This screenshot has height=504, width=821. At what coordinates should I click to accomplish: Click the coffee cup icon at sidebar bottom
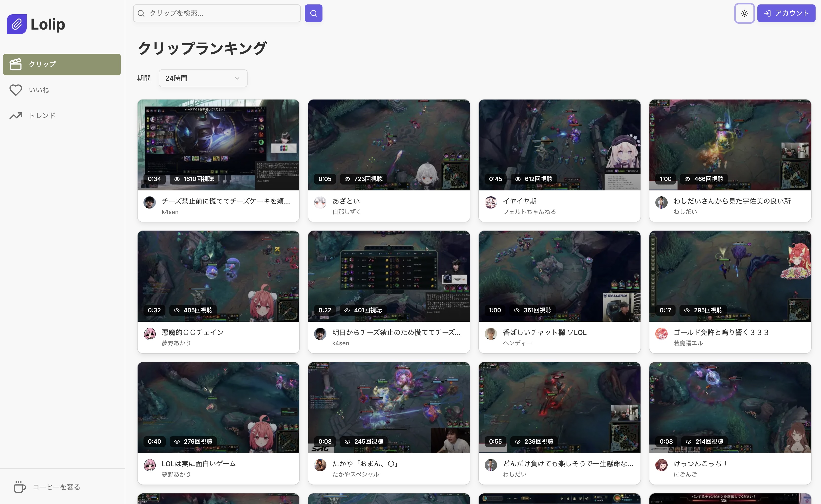tap(20, 487)
